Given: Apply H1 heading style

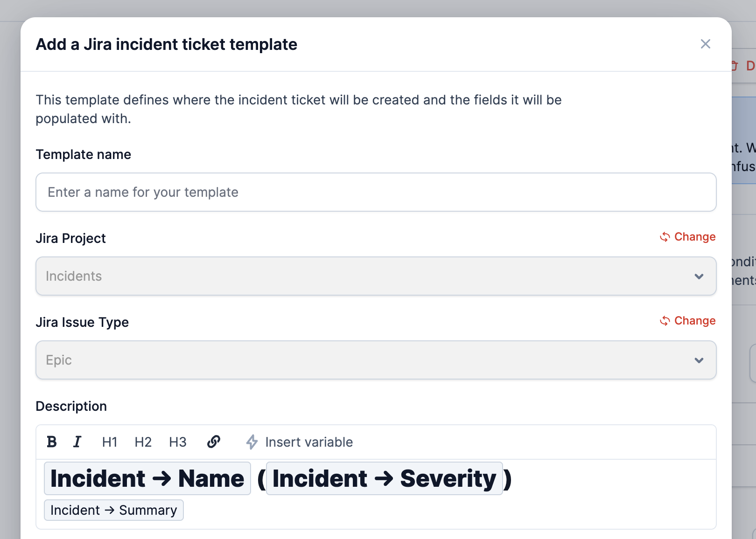Looking at the screenshot, I should click(x=110, y=442).
